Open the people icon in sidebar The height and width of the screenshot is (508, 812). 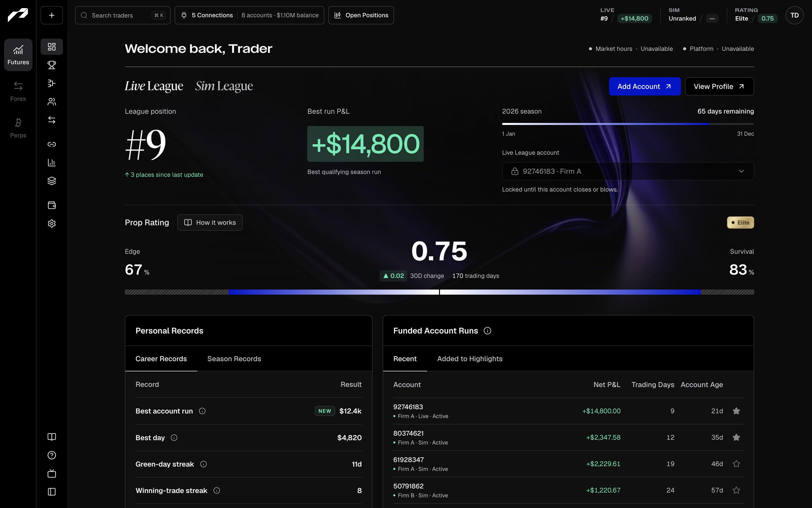[52, 101]
